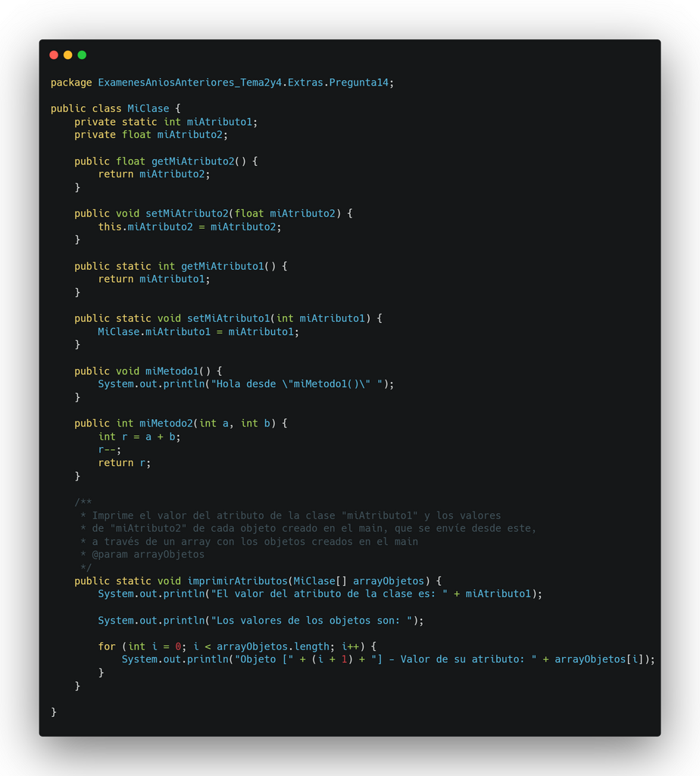Viewport: 700px width, 776px height.
Task: Click the private float miAtributo2 declaration
Action: 151,135
